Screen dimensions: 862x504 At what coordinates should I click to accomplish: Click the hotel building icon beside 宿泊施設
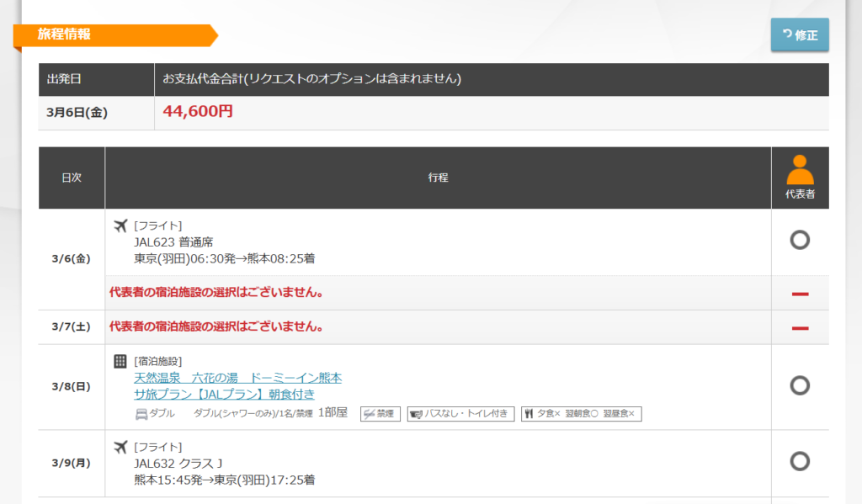pos(120,361)
